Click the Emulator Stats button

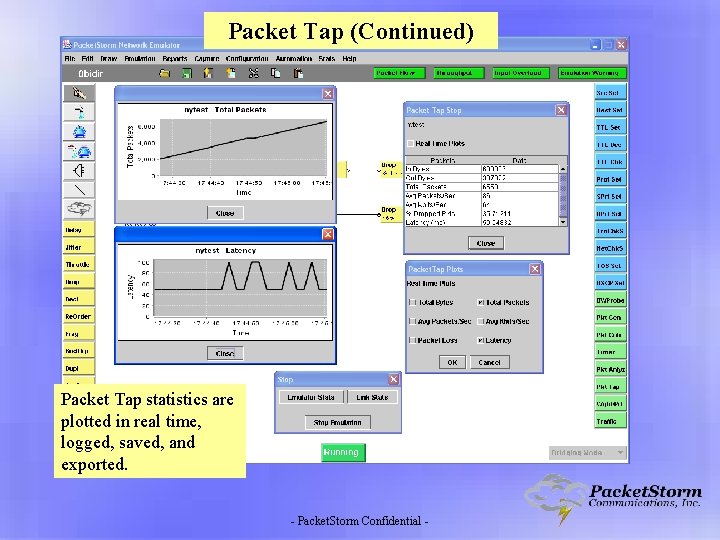311,397
